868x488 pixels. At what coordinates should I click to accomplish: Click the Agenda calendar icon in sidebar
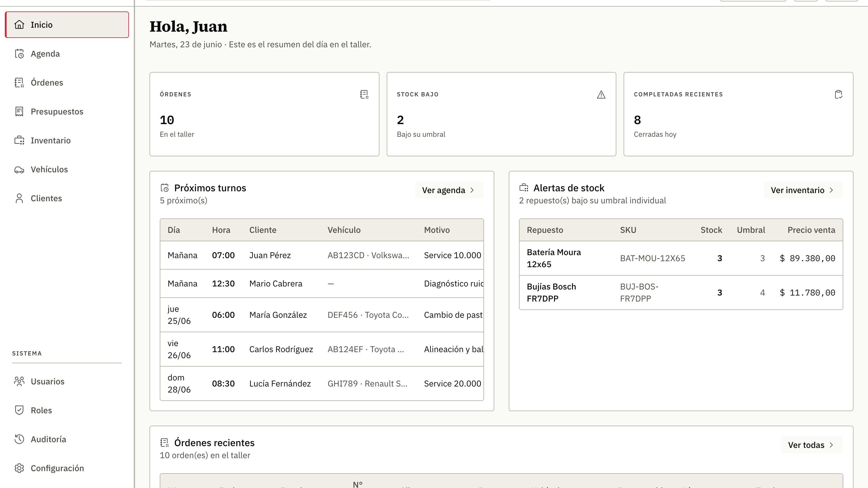click(19, 54)
